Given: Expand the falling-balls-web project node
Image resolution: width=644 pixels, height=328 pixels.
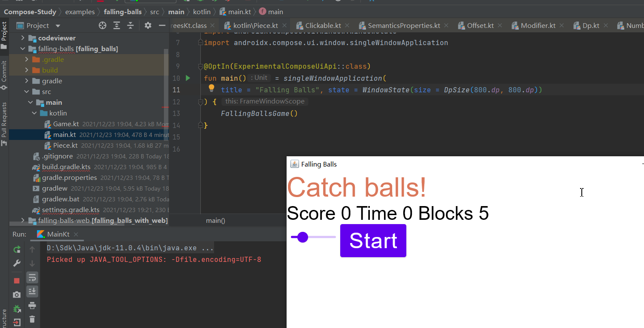Looking at the screenshot, I should [23, 220].
